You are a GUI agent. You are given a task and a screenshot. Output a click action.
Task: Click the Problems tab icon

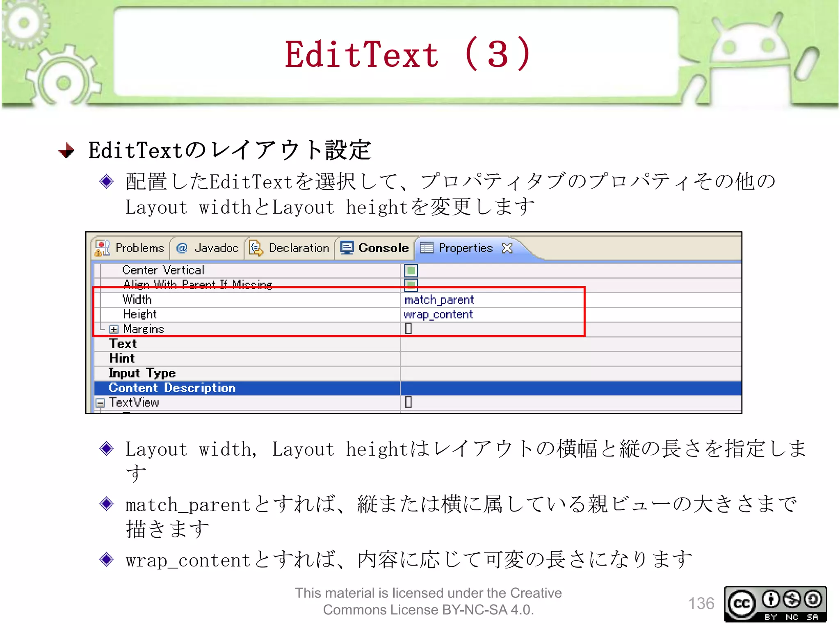tap(102, 248)
